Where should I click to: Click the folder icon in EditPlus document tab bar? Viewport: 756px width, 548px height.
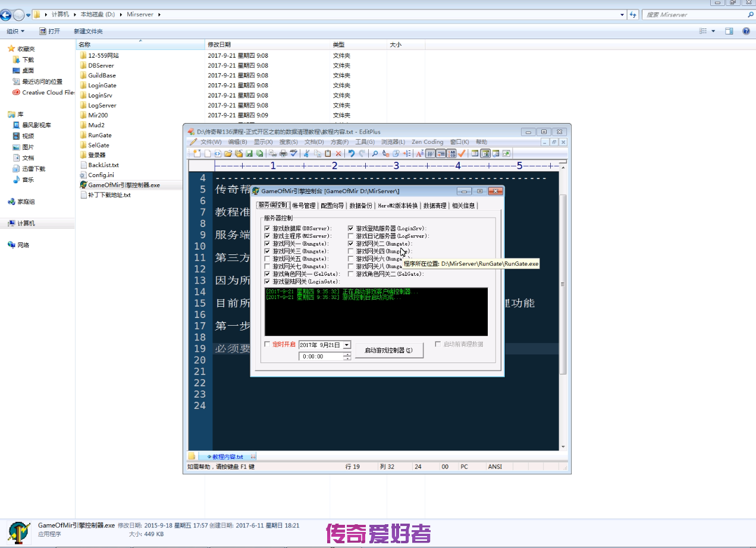[x=192, y=456]
